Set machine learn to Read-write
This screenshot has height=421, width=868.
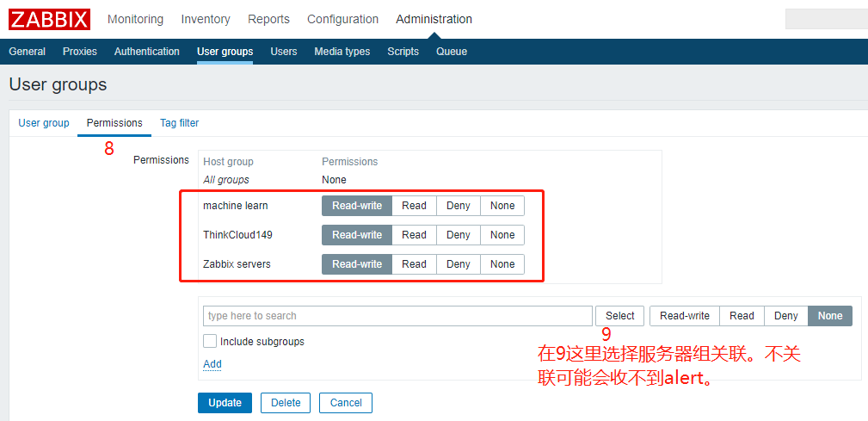click(x=357, y=206)
